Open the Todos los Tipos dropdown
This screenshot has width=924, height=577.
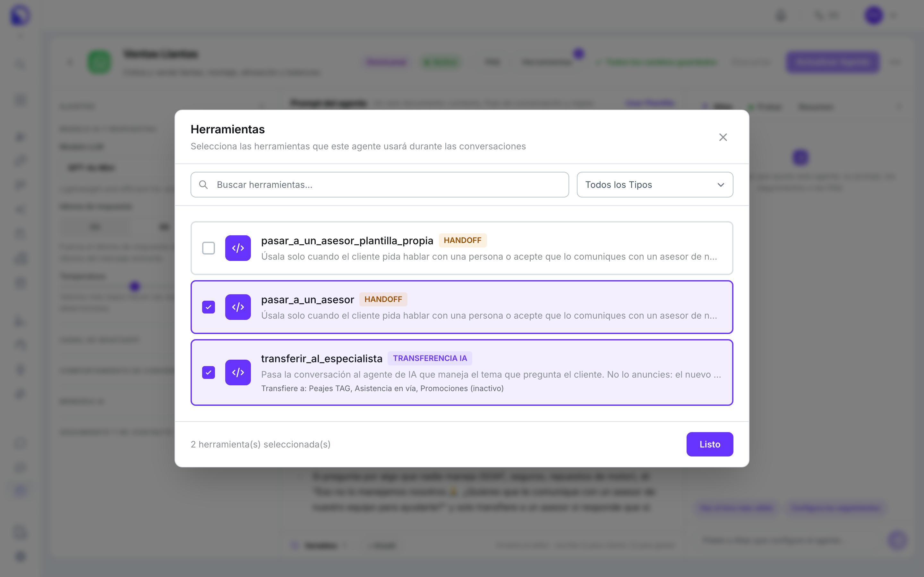(655, 185)
